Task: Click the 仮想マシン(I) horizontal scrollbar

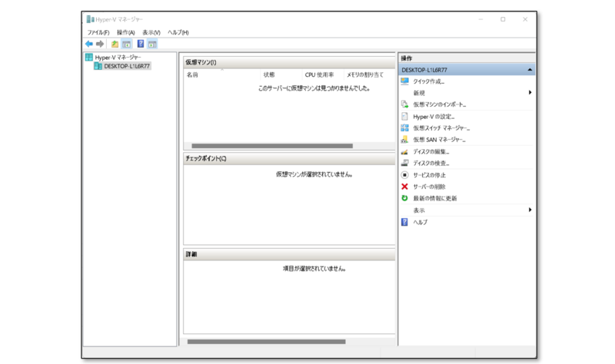Action: coord(272,146)
